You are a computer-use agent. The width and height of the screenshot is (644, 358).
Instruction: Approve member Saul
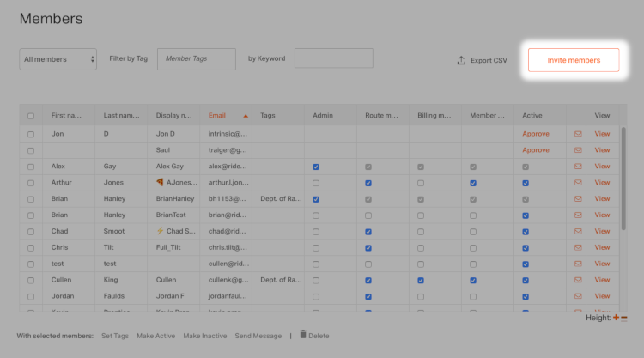[536, 150]
